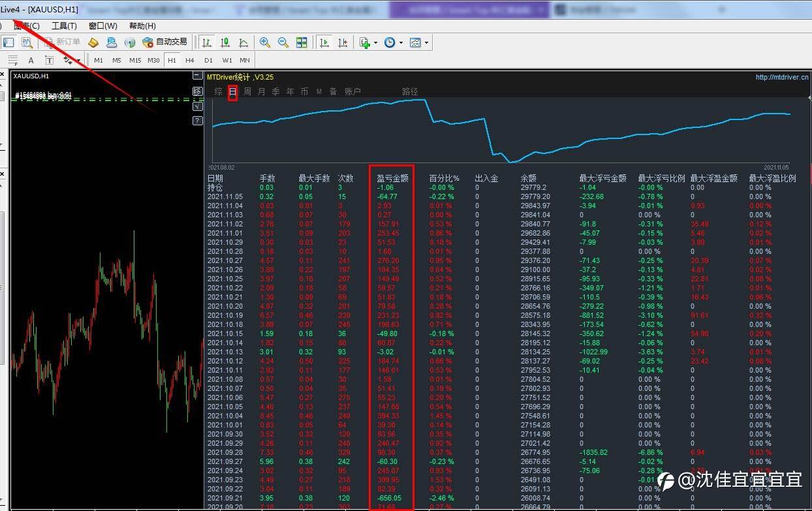This screenshot has width=812, height=511.
Task: Click the 移 move panel icon
Action: click(x=197, y=91)
